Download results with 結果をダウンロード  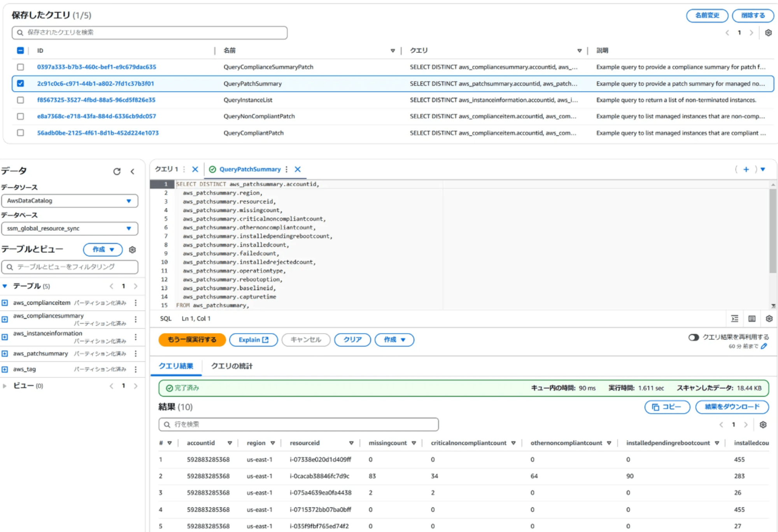click(x=732, y=407)
